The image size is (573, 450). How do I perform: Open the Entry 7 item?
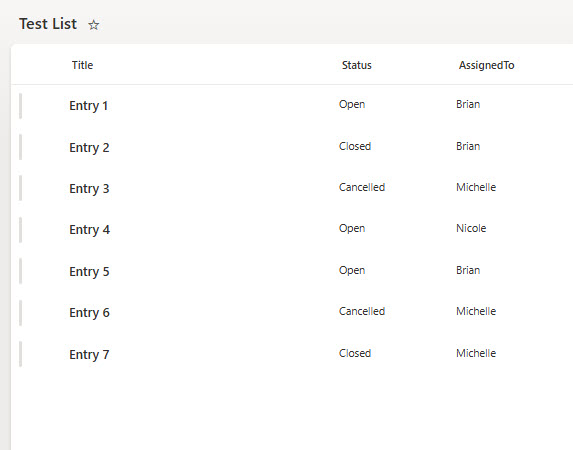point(89,355)
